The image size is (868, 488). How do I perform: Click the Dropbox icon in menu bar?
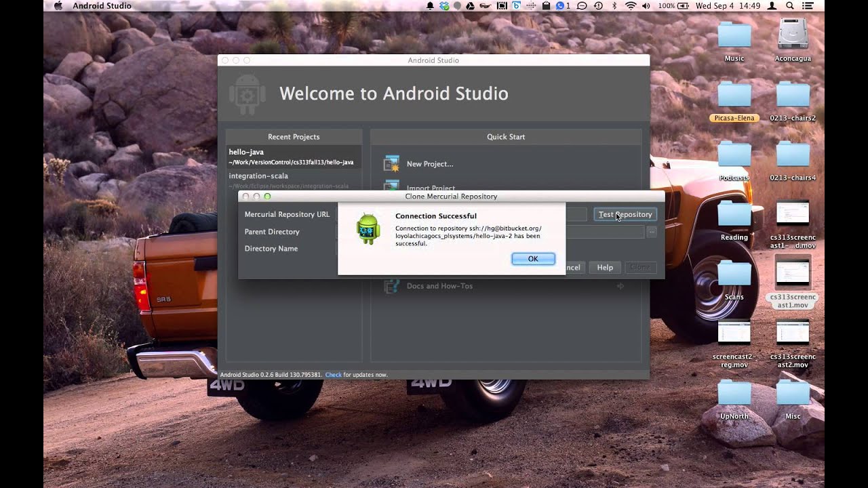pyautogui.click(x=443, y=6)
